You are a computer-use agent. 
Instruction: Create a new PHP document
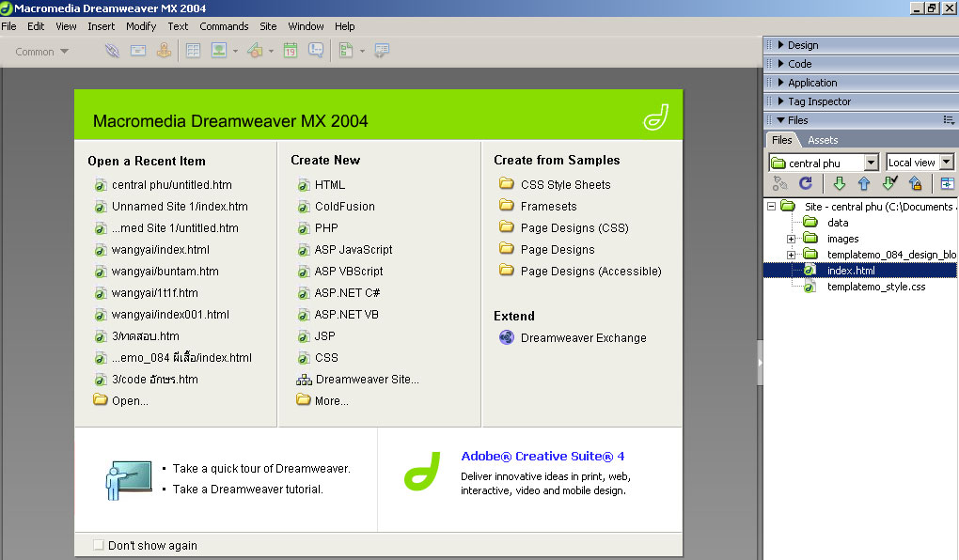(326, 228)
